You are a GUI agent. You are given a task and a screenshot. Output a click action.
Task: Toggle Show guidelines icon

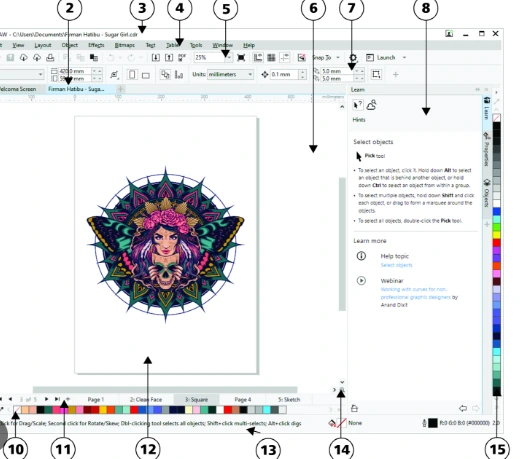coord(285,58)
